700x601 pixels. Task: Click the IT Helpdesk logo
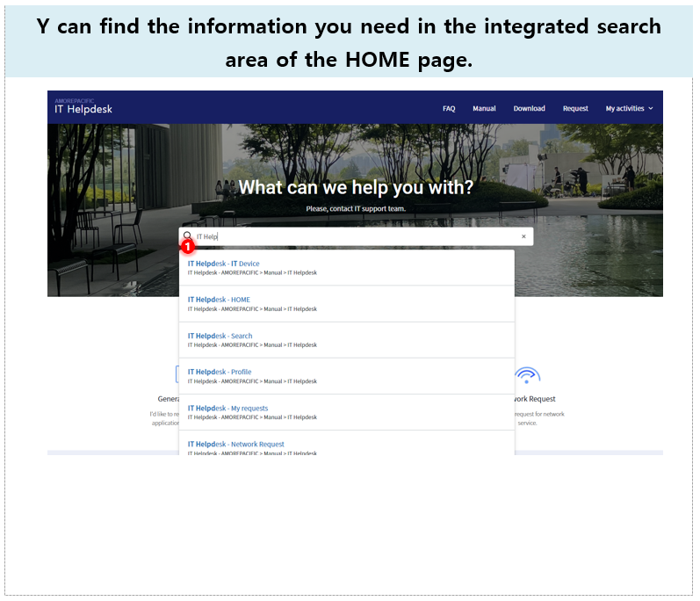pos(83,106)
